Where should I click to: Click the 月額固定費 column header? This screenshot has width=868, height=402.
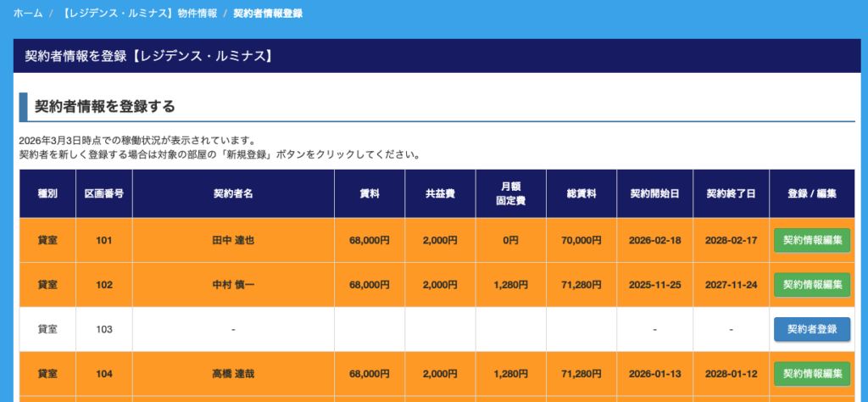(x=510, y=193)
